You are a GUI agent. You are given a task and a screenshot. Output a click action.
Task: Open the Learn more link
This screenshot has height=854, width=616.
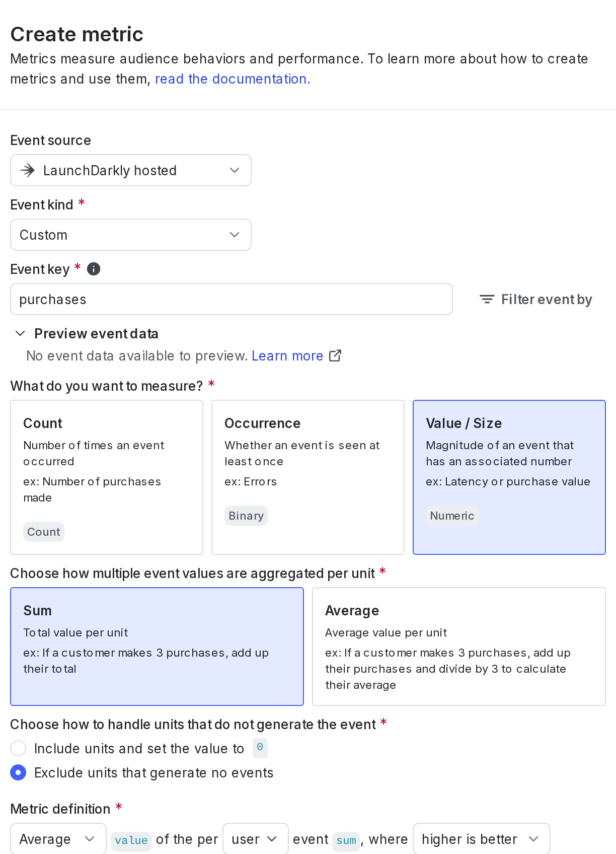tap(287, 356)
